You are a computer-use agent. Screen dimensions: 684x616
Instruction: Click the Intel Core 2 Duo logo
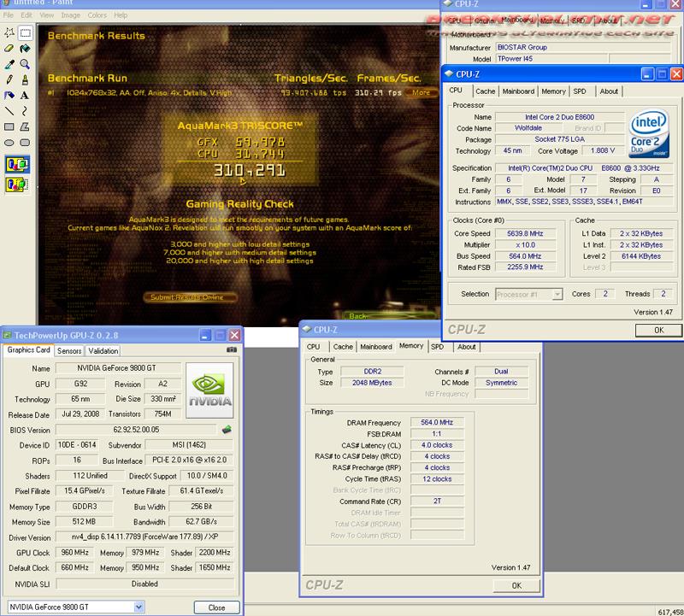[x=649, y=133]
